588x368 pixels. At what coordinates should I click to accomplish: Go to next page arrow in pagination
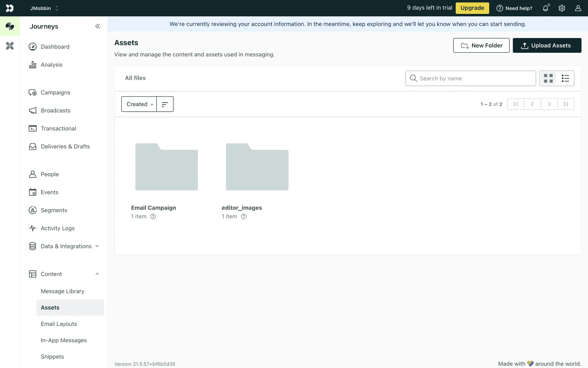[x=549, y=104]
